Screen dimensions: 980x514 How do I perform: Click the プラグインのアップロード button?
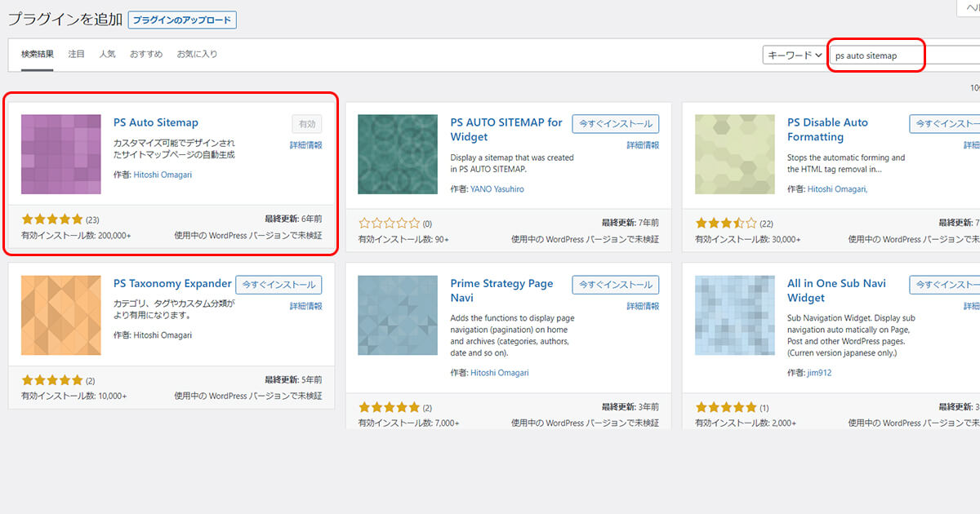[182, 20]
